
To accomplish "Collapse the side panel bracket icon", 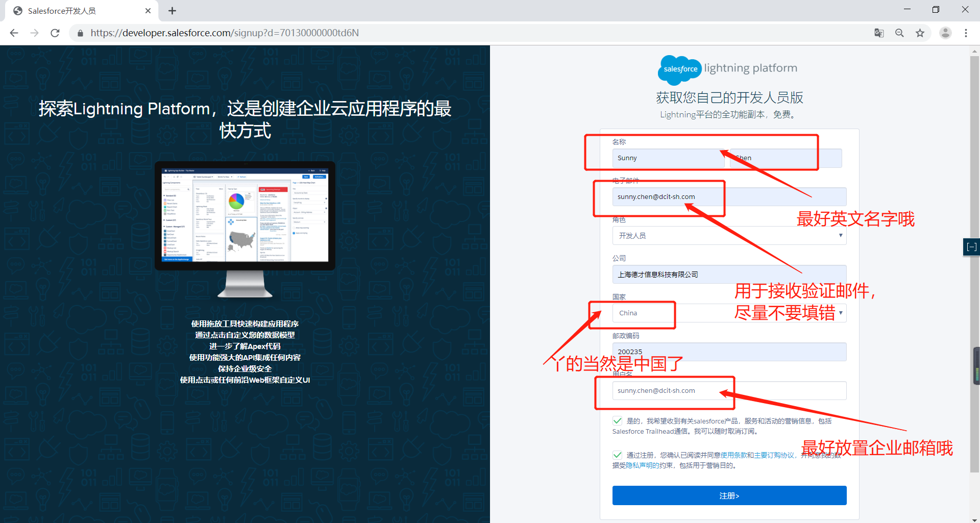I will 971,247.
